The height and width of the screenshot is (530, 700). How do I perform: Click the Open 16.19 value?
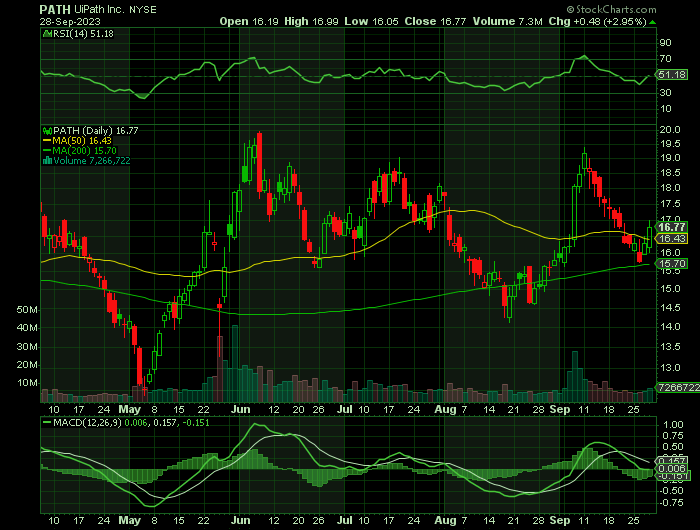(249, 21)
